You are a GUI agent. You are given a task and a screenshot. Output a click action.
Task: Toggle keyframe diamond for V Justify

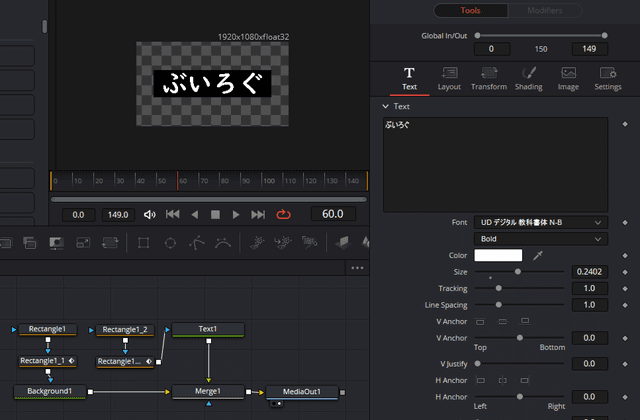tap(625, 364)
